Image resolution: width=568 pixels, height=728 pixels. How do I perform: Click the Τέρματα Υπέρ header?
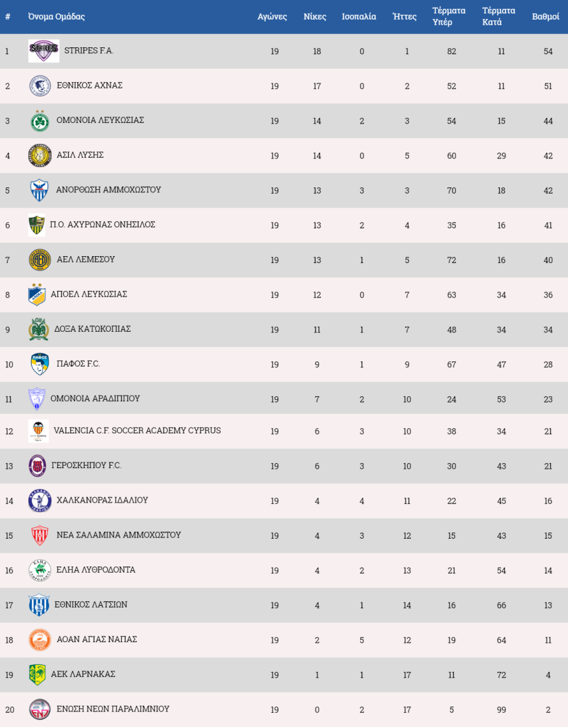[x=449, y=16]
